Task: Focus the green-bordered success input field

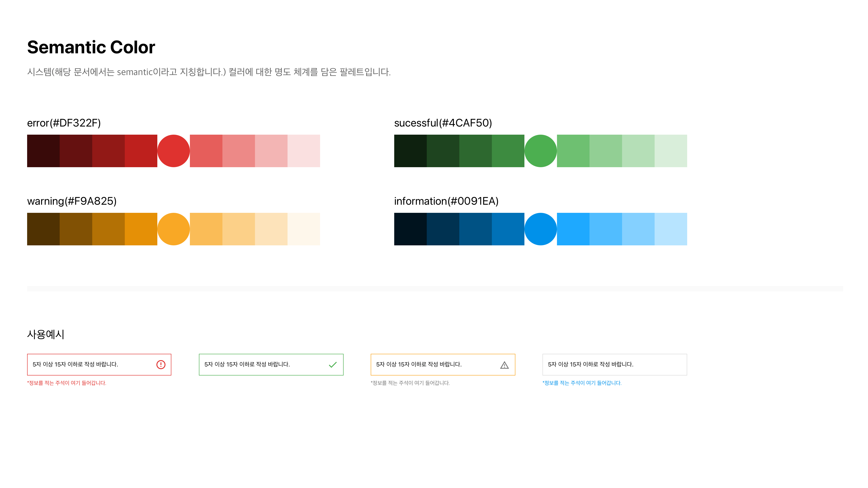Action: tap(271, 364)
